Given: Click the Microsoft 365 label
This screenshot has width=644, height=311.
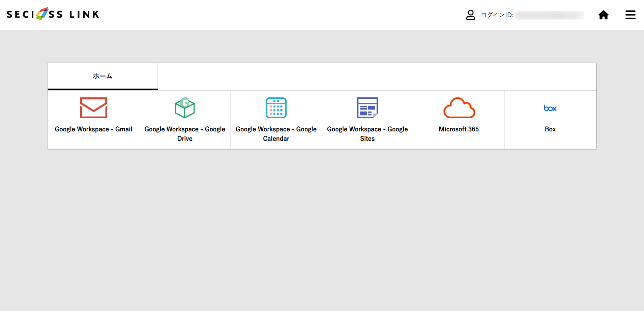Looking at the screenshot, I should [459, 129].
